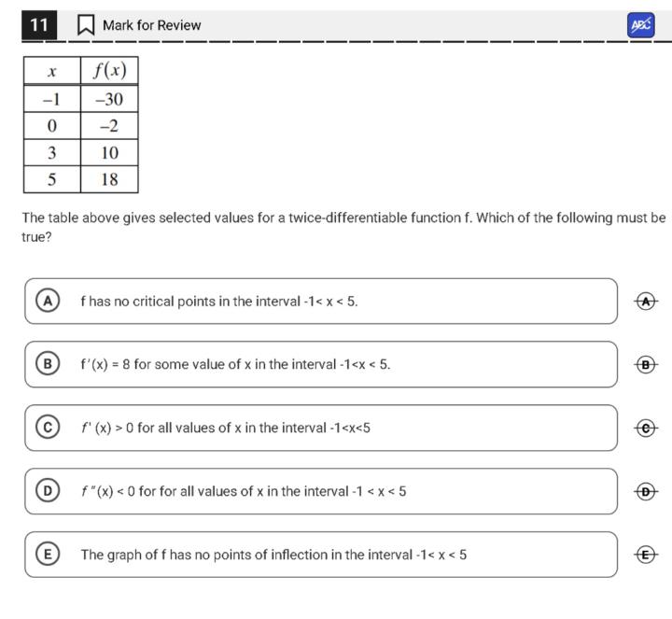The height and width of the screenshot is (619, 672).
Task: Select radio option A circle
Action: coord(44,301)
